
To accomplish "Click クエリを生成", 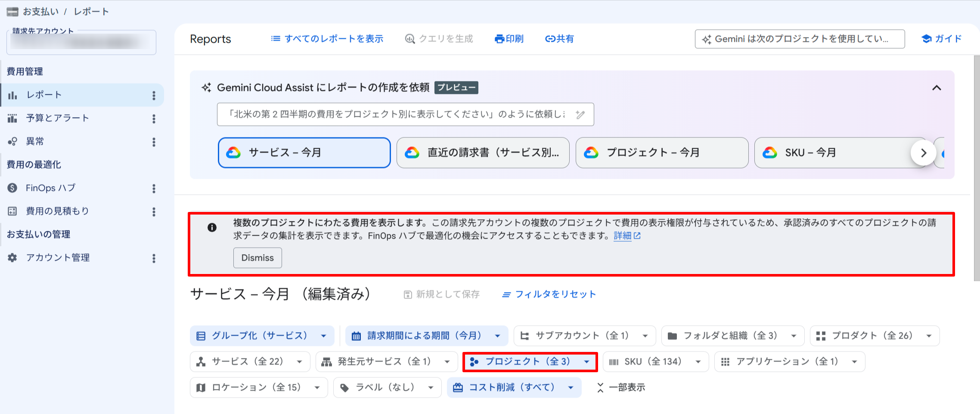I will click(x=439, y=39).
